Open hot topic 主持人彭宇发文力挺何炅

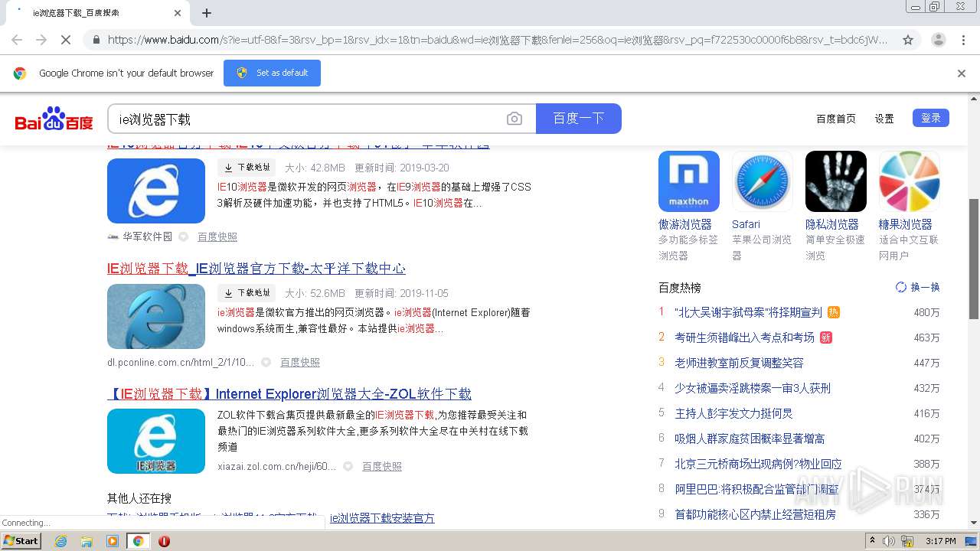(x=733, y=413)
